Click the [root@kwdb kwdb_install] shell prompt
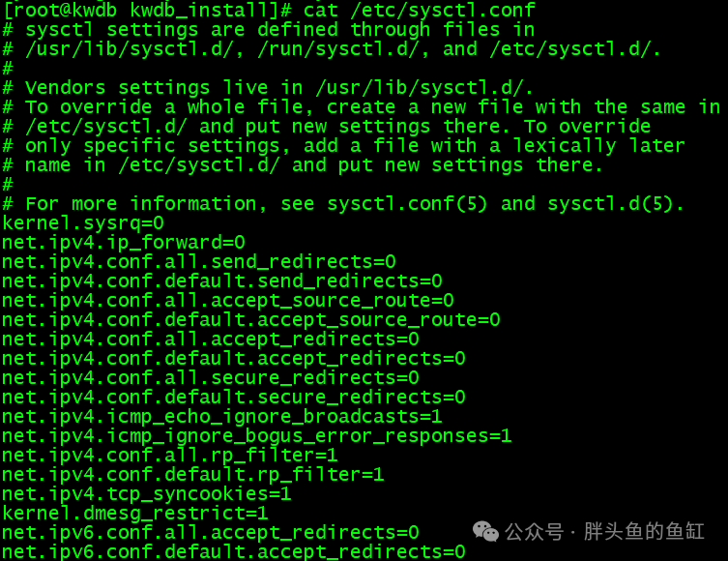The height and width of the screenshot is (561, 728). coord(147,10)
